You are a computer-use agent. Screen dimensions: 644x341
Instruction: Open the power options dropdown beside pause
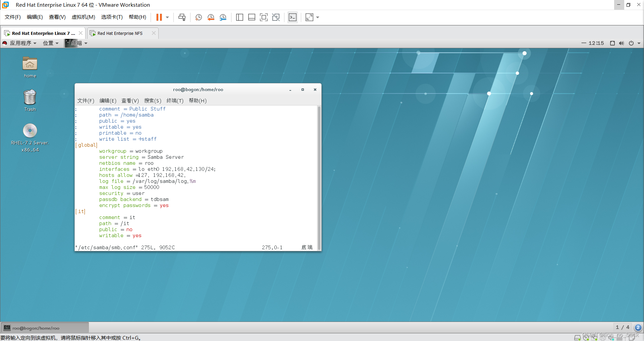pyautogui.click(x=167, y=17)
